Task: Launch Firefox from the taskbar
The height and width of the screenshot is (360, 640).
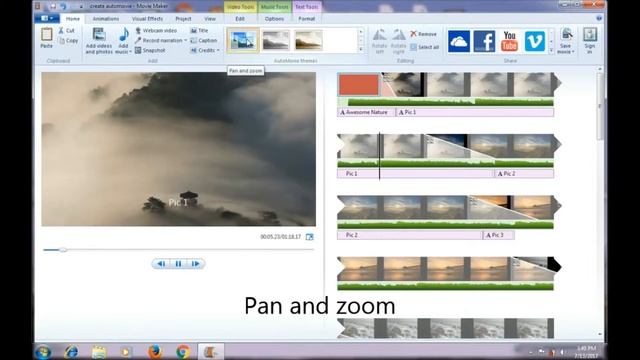Action: pos(155,351)
